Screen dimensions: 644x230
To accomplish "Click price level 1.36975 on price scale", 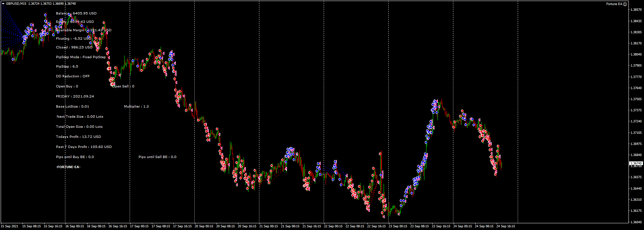I will [636, 144].
